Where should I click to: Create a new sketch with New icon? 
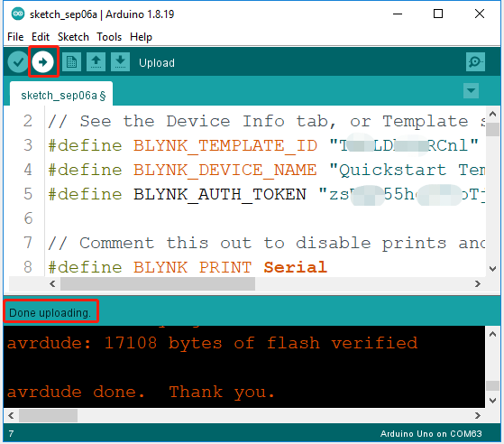pyautogui.click(x=71, y=61)
